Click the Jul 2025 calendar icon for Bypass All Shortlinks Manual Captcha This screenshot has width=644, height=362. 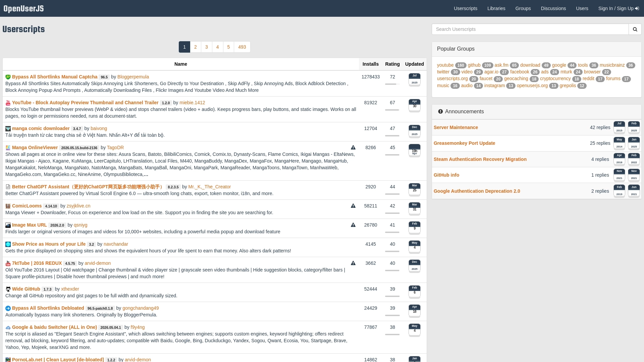point(415,80)
